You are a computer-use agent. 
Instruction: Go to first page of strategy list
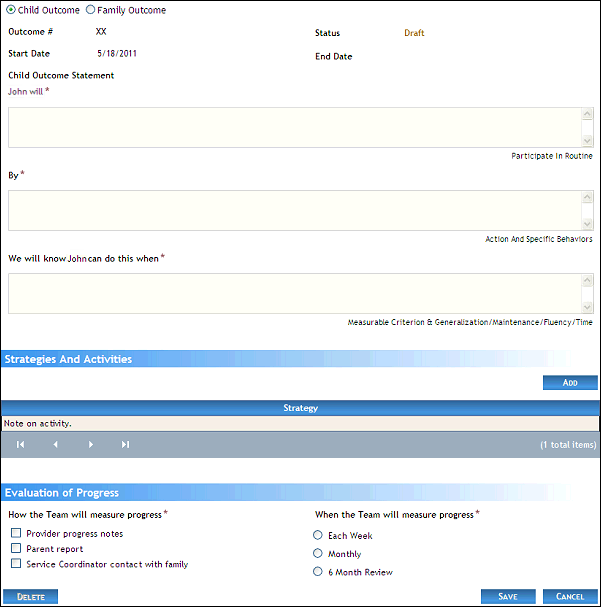pyautogui.click(x=20, y=444)
